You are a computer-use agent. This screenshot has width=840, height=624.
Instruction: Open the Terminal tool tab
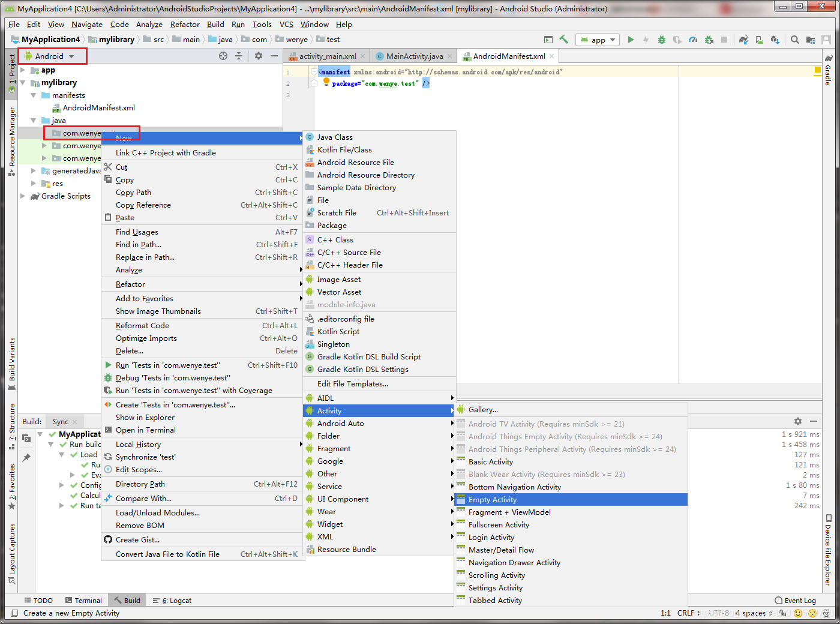(x=83, y=601)
